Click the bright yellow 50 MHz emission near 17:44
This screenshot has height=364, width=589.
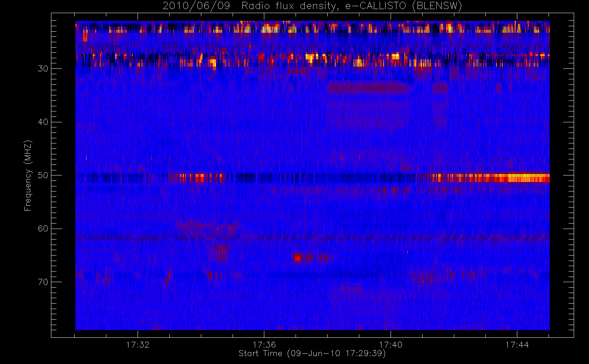(x=528, y=178)
